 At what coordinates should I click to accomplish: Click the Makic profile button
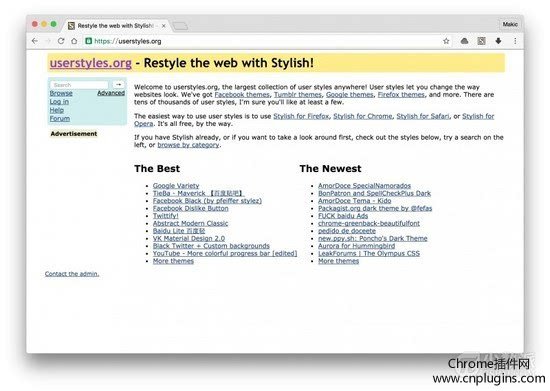coord(510,24)
